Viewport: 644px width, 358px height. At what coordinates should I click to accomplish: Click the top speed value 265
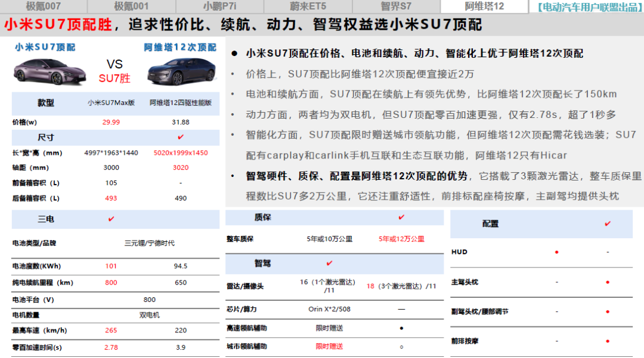[112, 331]
